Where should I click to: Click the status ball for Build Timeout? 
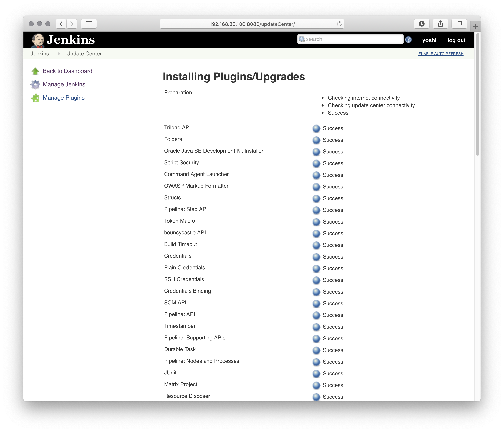[x=316, y=245]
